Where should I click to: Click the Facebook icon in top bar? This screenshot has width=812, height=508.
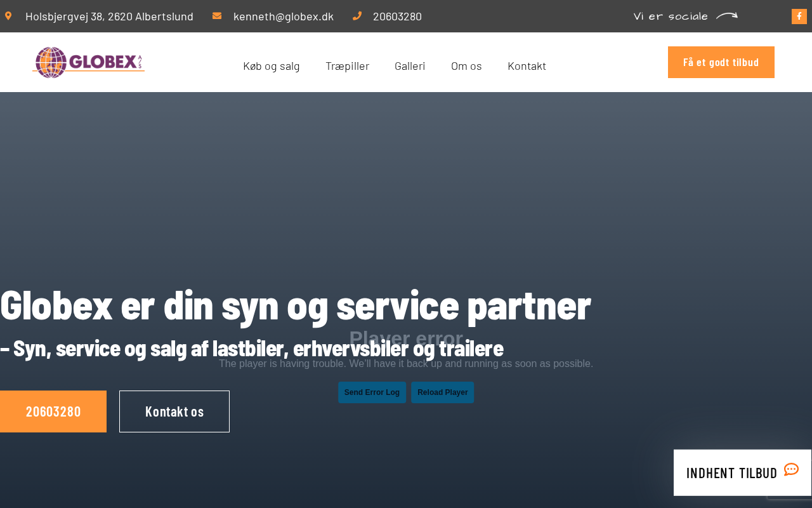coord(799,17)
